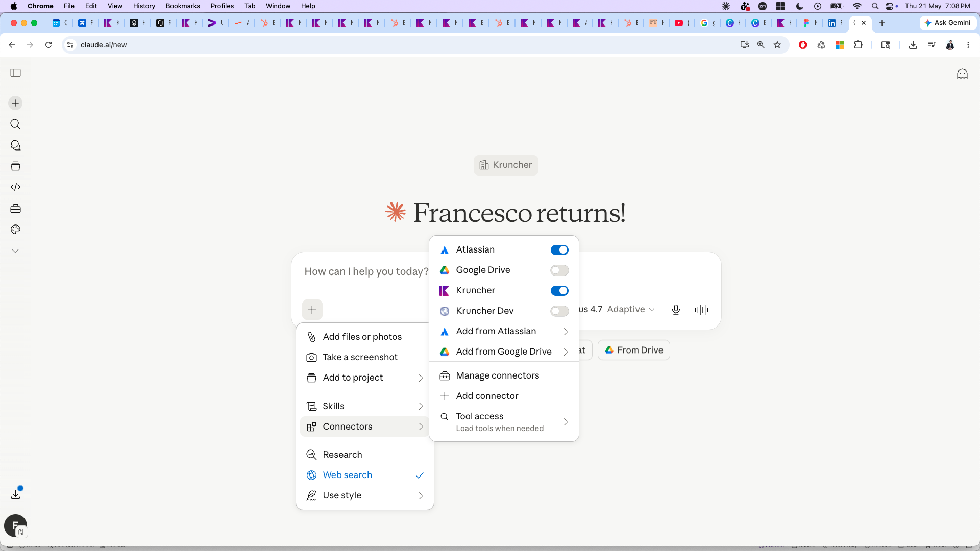Enable the Google Drive connector toggle
Screen dimensions: 980x551
559,270
